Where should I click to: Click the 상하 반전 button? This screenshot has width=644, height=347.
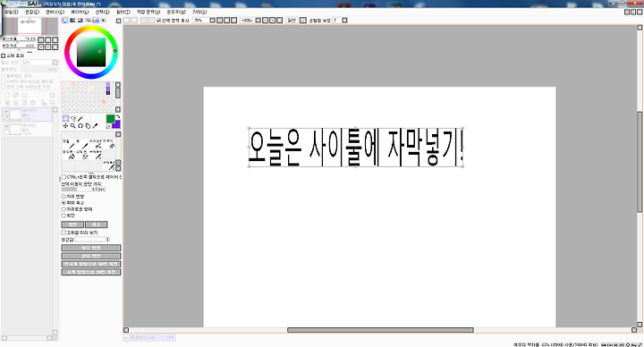[91, 256]
